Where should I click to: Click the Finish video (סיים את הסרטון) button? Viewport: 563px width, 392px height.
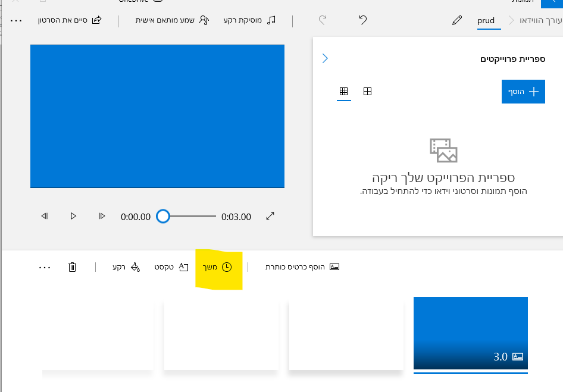click(70, 20)
